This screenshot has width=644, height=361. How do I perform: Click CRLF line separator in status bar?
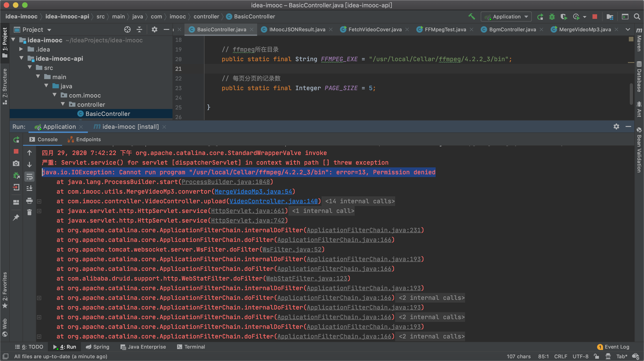tap(561, 356)
